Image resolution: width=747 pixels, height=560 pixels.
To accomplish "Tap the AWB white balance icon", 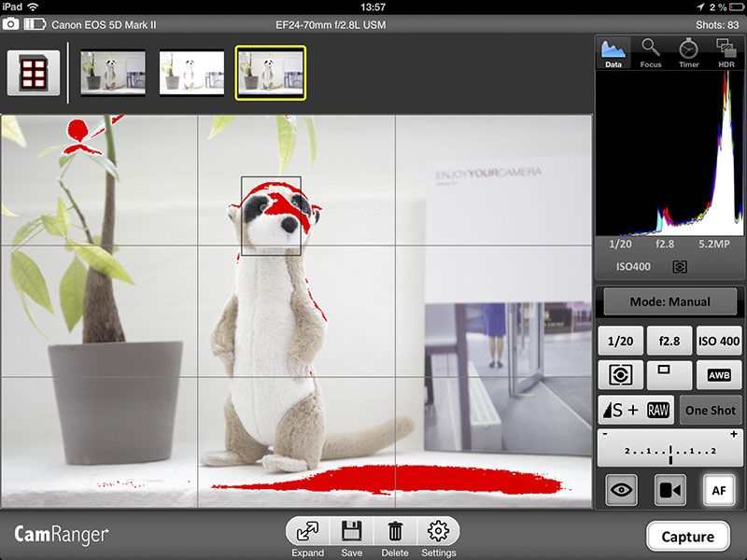I will tap(718, 375).
